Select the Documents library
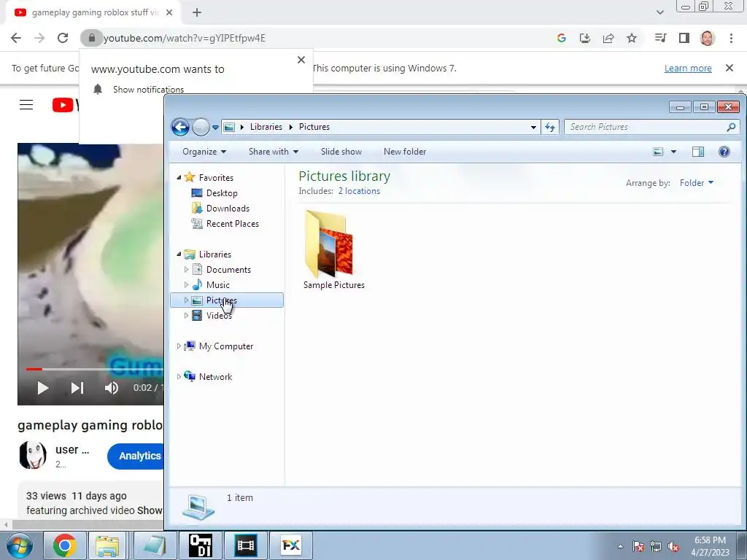The width and height of the screenshot is (747, 560). point(228,270)
